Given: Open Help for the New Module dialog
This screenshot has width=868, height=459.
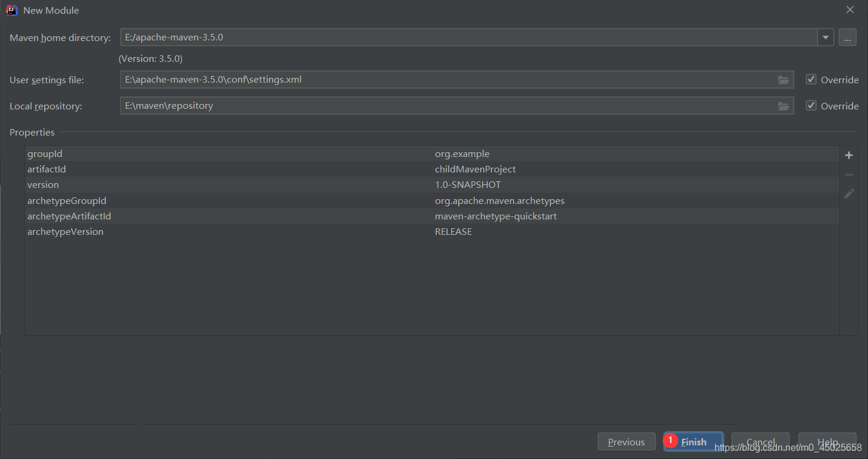Looking at the screenshot, I should [x=828, y=442].
